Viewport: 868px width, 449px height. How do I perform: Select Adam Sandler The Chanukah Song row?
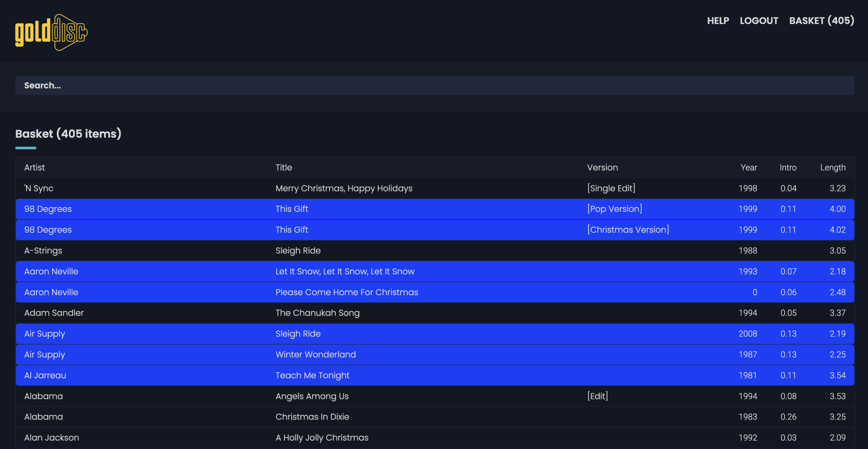tap(434, 313)
